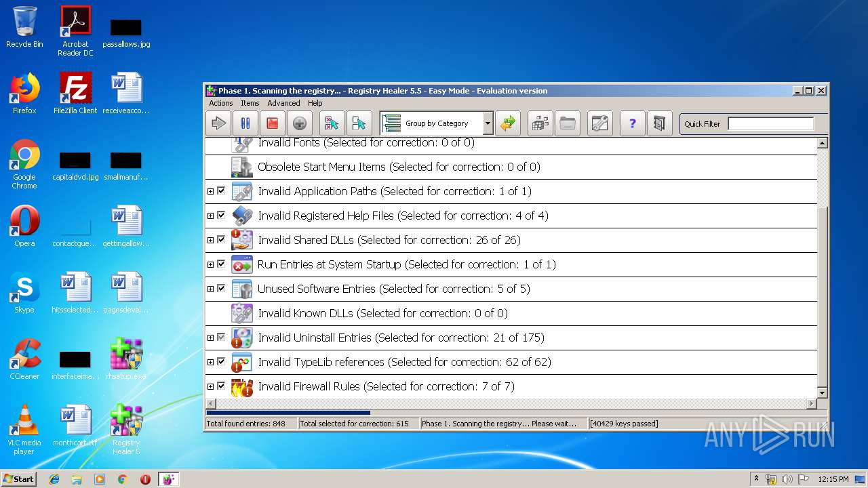The width and height of the screenshot is (868, 488).
Task: Expand Unused Software Entries group
Action: (x=210, y=289)
